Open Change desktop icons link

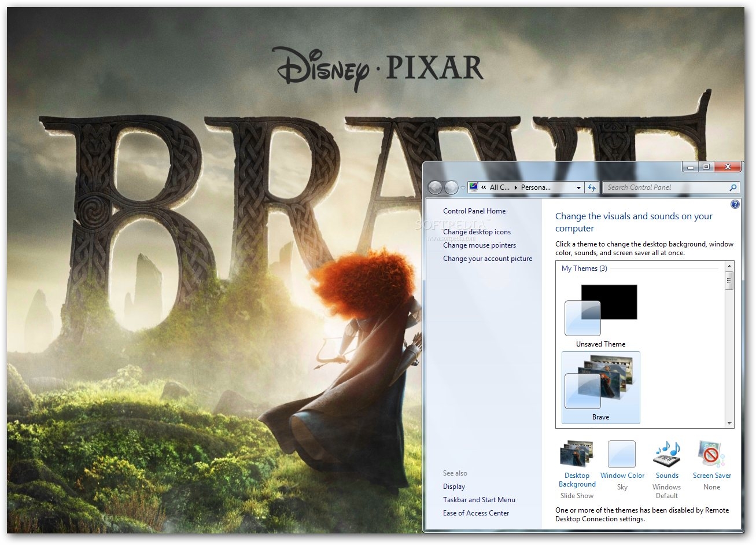(x=477, y=232)
